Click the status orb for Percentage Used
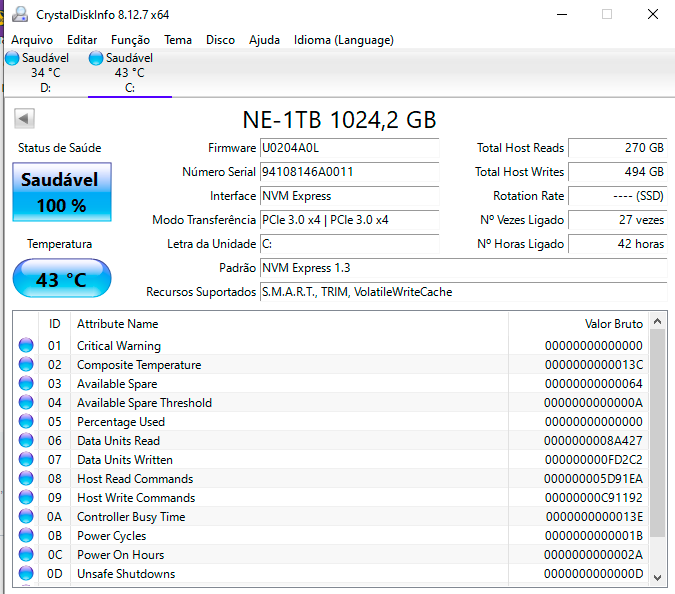 [26, 421]
